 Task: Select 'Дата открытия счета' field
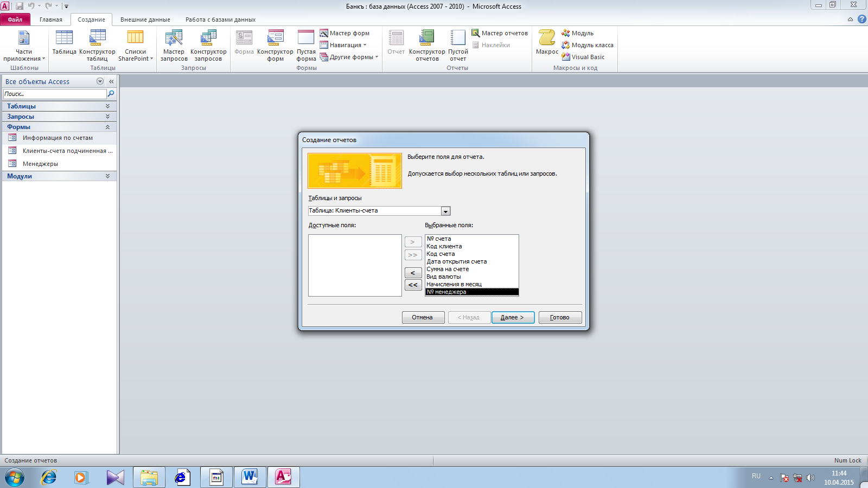471,261
